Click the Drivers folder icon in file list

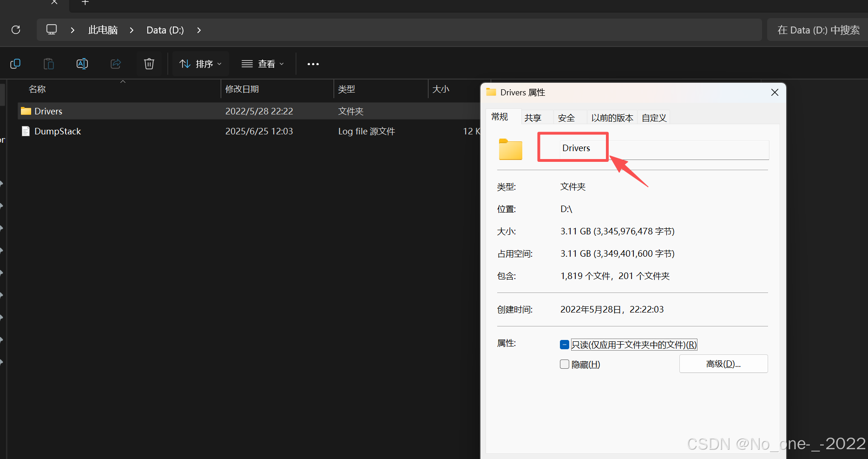click(26, 111)
